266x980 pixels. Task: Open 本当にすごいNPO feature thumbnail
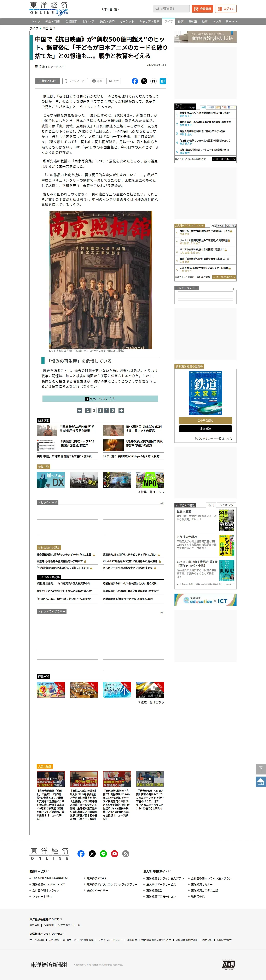[x=150, y=480]
